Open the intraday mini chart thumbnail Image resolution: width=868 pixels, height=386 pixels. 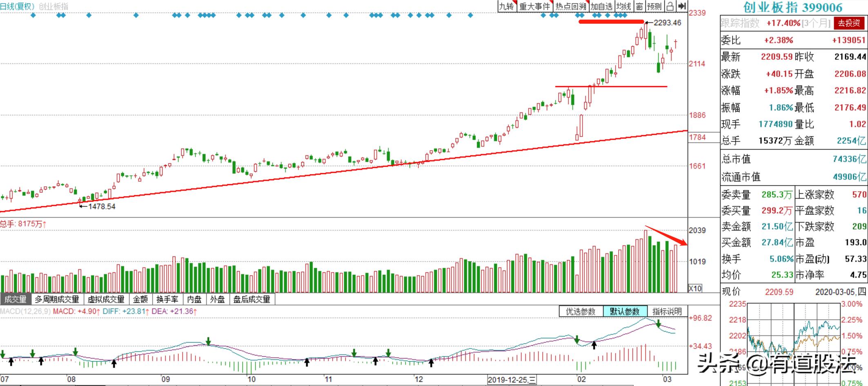(x=793, y=343)
